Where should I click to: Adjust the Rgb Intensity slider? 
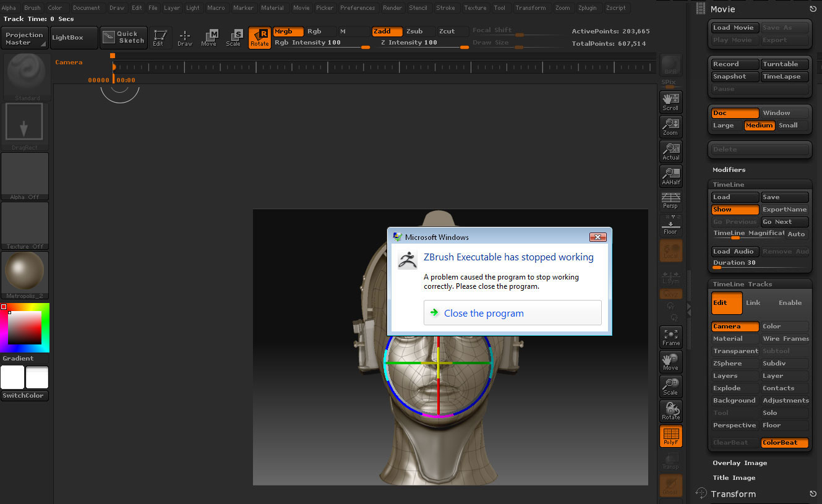(322, 43)
